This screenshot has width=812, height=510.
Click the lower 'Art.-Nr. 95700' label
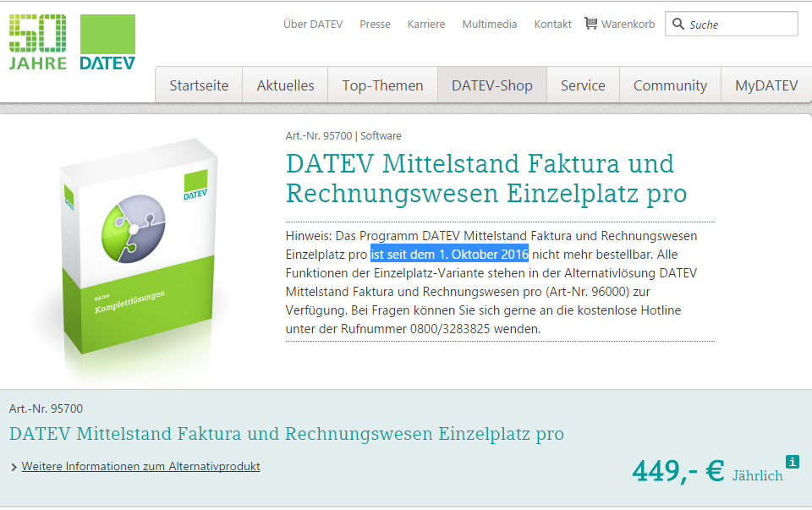pos(46,409)
